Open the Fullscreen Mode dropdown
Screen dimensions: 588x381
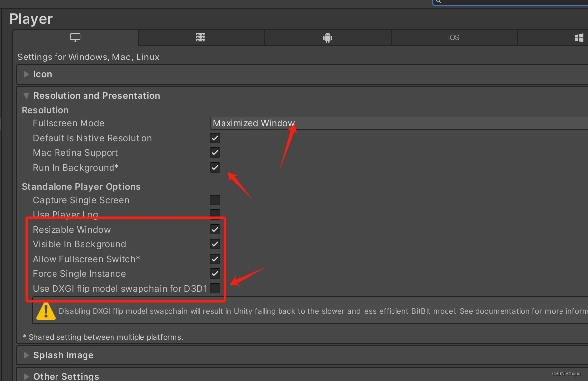point(398,123)
